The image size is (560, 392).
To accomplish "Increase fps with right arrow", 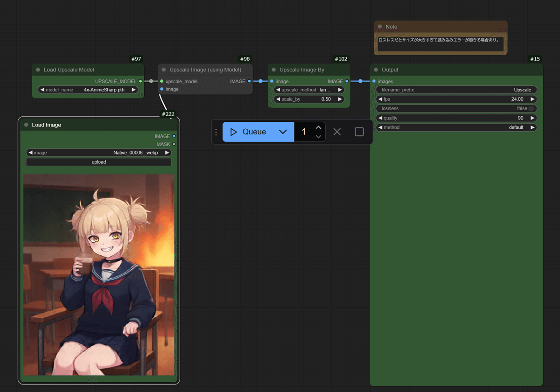I will (532, 99).
